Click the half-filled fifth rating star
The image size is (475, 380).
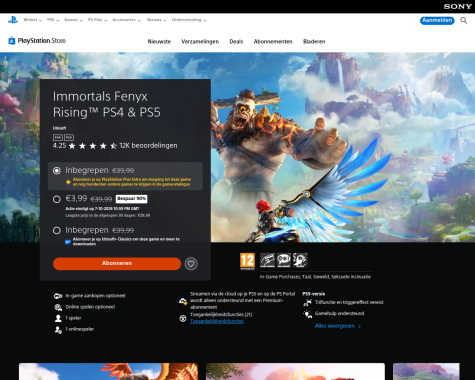pos(113,146)
